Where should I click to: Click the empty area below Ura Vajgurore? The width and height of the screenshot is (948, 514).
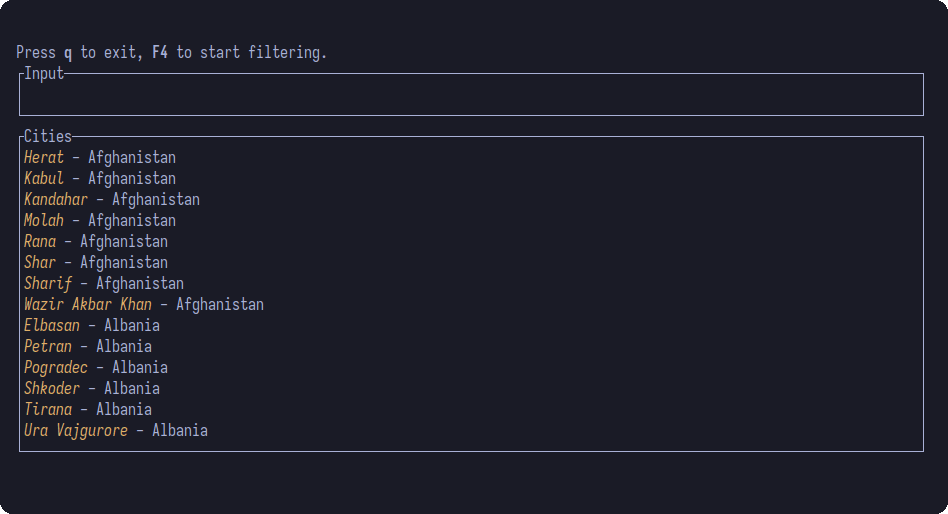click(471, 446)
